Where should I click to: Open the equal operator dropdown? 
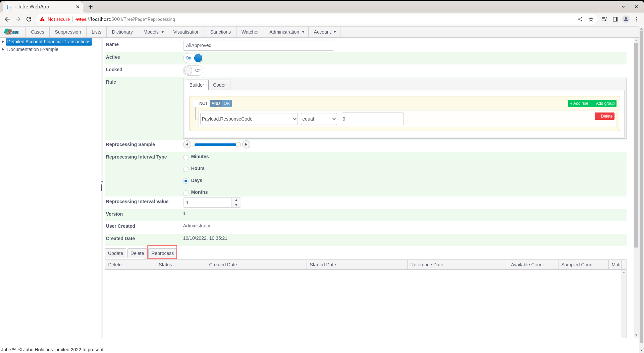(319, 119)
